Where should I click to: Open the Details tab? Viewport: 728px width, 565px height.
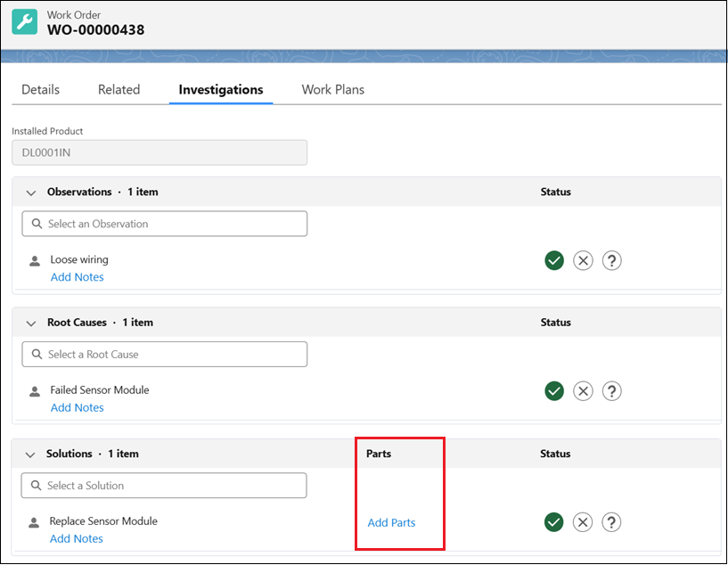tap(41, 90)
